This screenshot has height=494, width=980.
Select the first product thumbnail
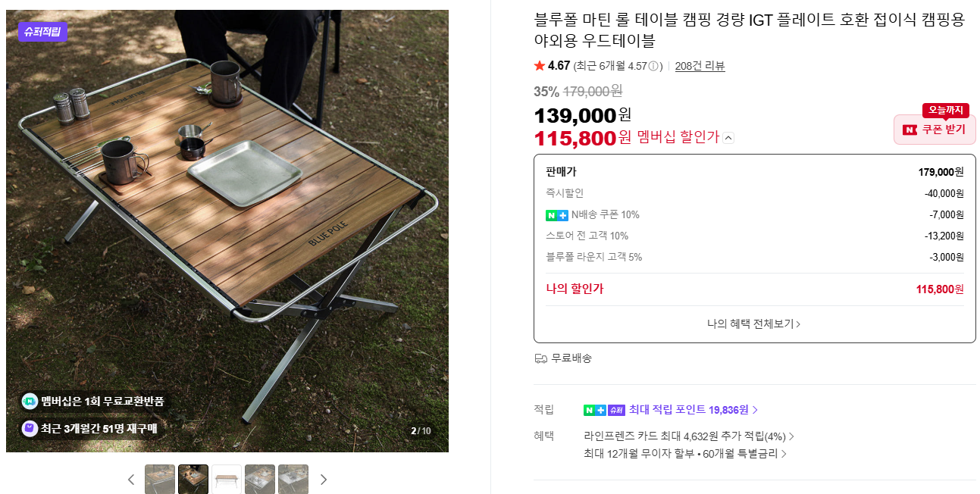click(160, 480)
